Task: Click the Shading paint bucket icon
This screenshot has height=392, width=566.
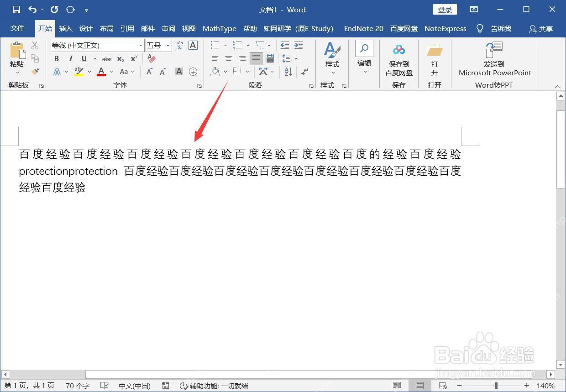Action: (x=215, y=72)
